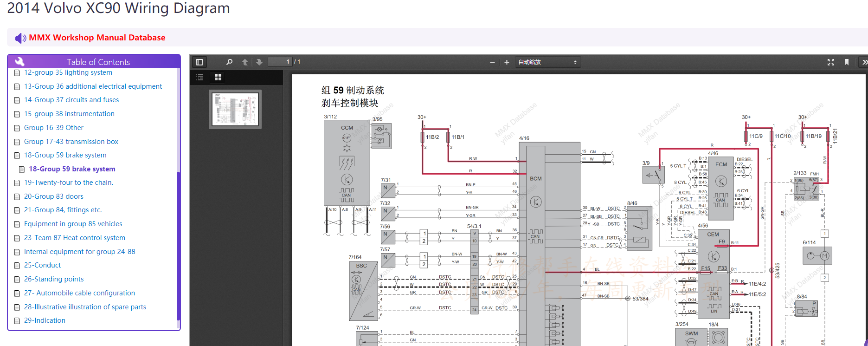Open 19-Twenty-four to the chain

(x=69, y=183)
